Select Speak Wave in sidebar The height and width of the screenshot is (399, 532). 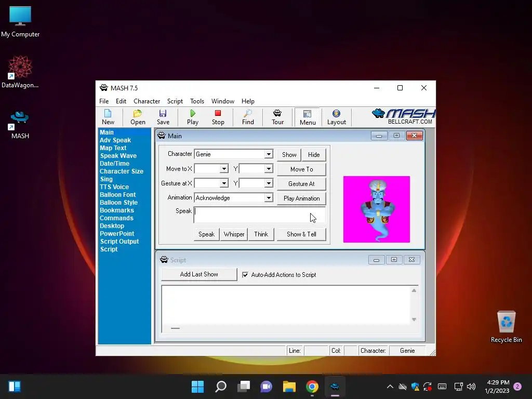[x=118, y=156]
